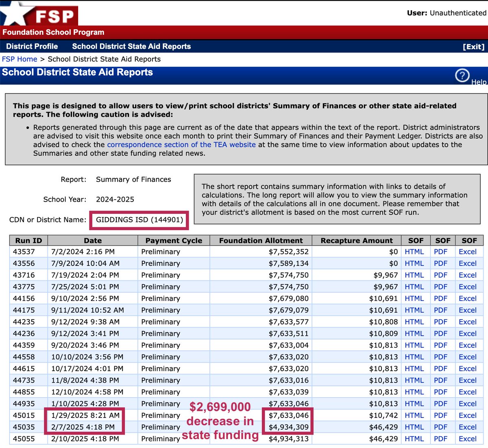This screenshot has height=448, width=488.
Task: Select date cell 2/10/2025 4:18 PM
Action: tap(93, 439)
